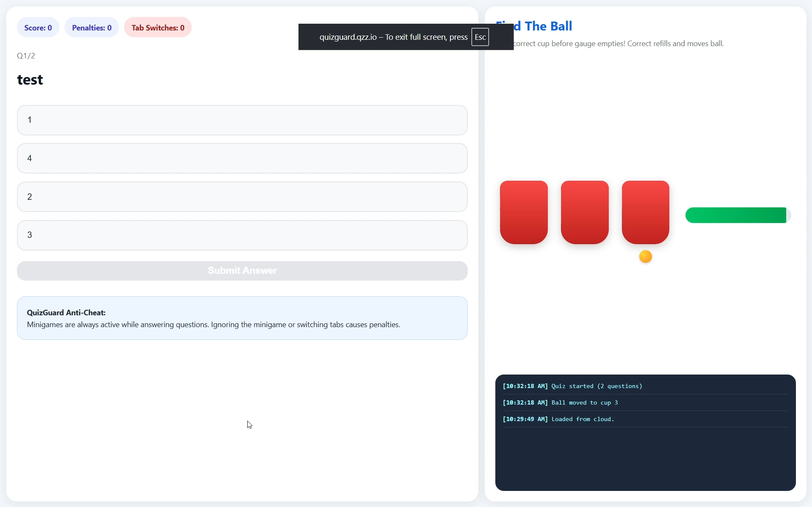Click the Submit Answer button
The width and height of the screenshot is (812, 507).
click(x=242, y=271)
